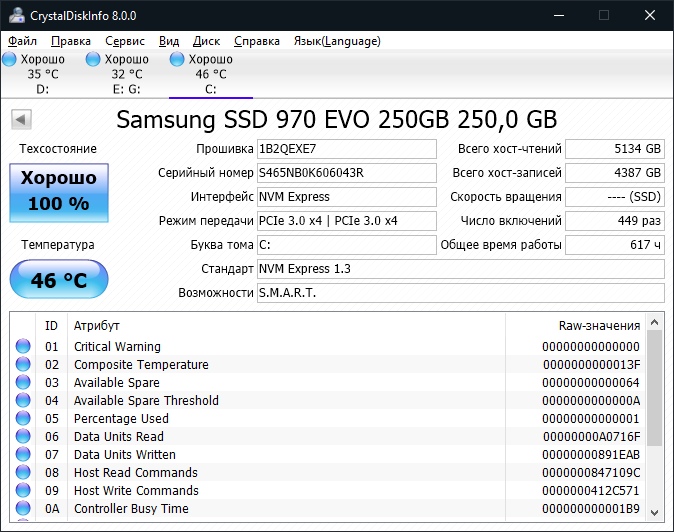Click the drive letter field C:

point(347,245)
